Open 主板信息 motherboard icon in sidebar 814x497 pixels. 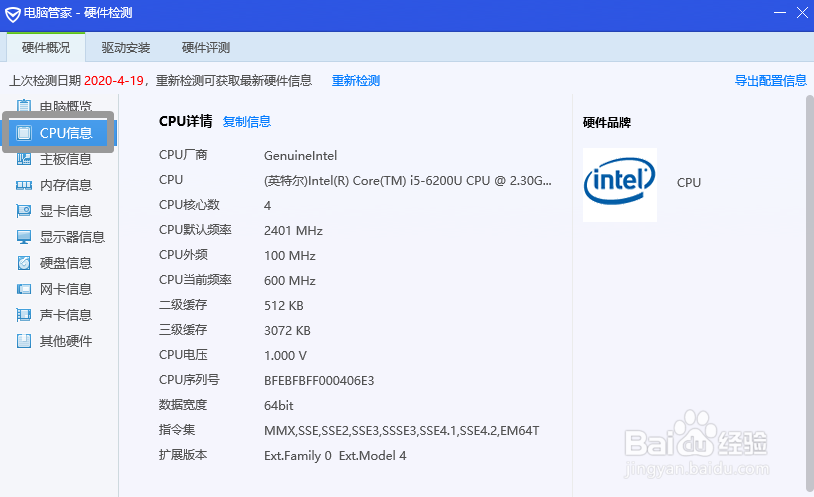click(24, 159)
